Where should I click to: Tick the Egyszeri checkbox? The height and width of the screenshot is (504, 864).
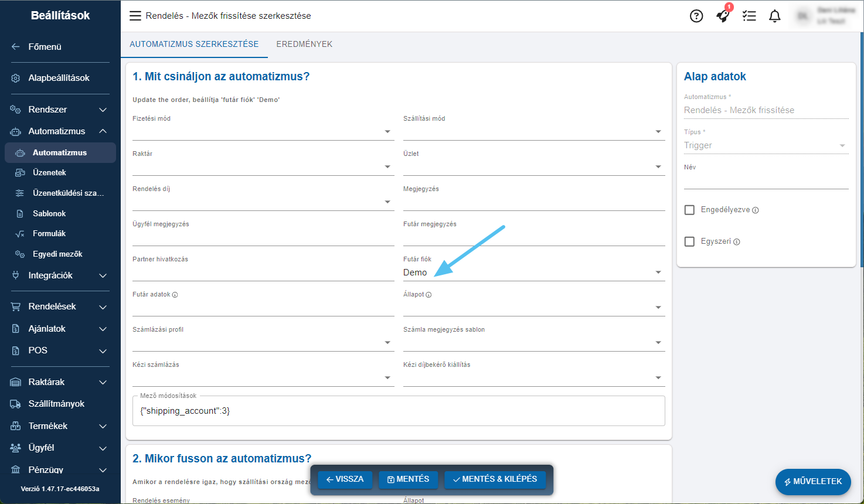coord(690,241)
